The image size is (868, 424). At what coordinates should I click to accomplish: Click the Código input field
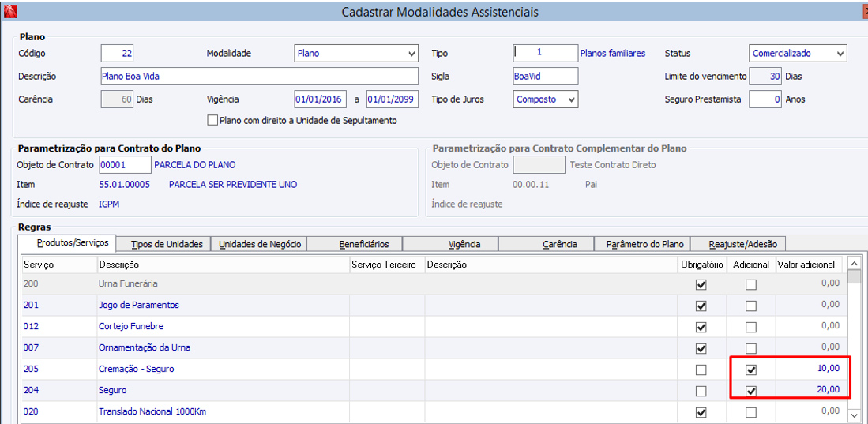[118, 54]
